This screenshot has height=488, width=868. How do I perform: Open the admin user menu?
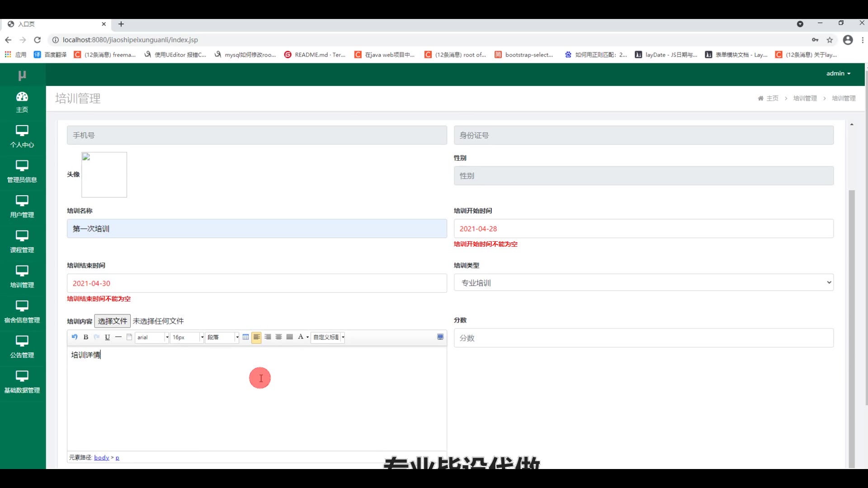coord(838,74)
